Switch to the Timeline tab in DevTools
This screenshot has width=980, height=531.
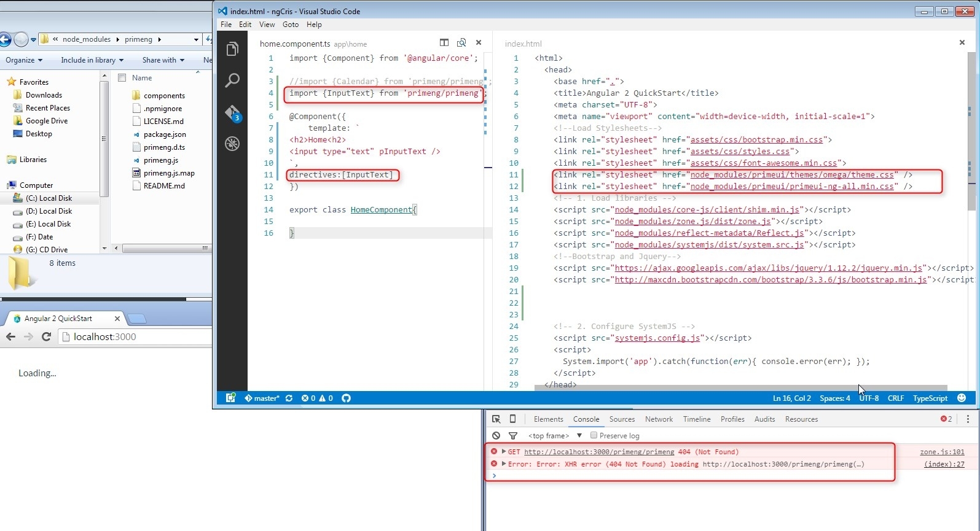[697, 419]
